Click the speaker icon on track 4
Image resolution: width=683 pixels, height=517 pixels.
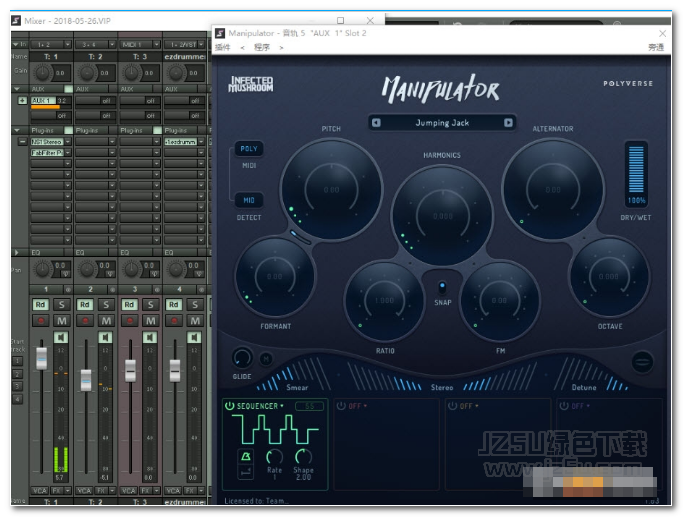tap(194, 337)
